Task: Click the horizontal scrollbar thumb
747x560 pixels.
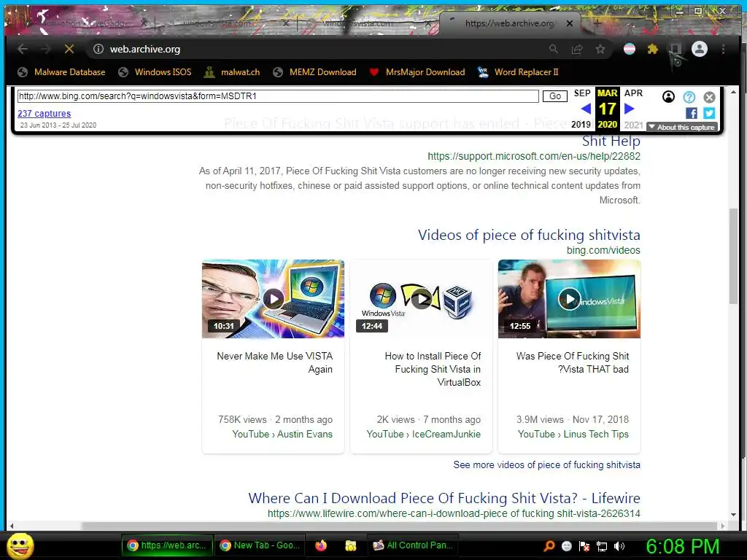Action: coord(399,526)
